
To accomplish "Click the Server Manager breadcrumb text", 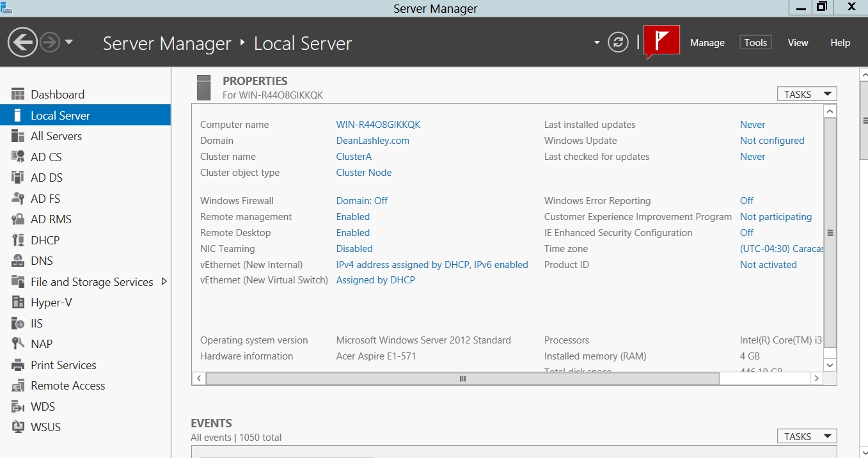I will (x=167, y=43).
